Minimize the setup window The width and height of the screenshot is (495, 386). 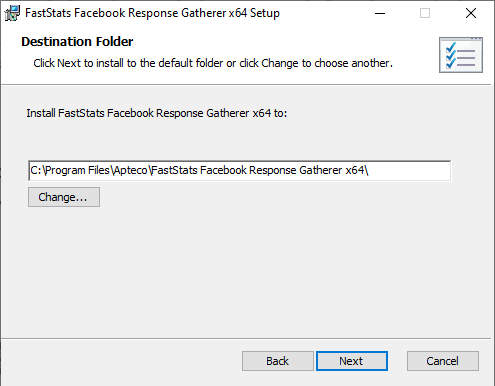[x=380, y=13]
